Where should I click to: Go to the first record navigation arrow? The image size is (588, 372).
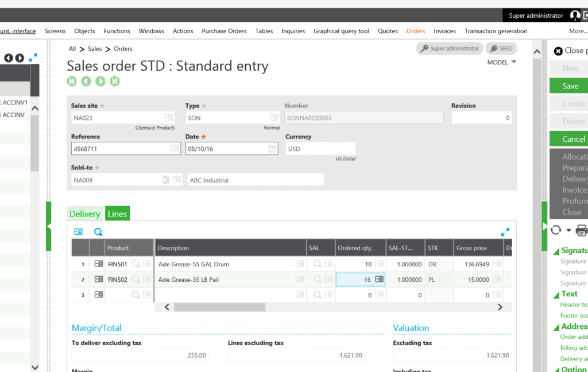click(72, 82)
